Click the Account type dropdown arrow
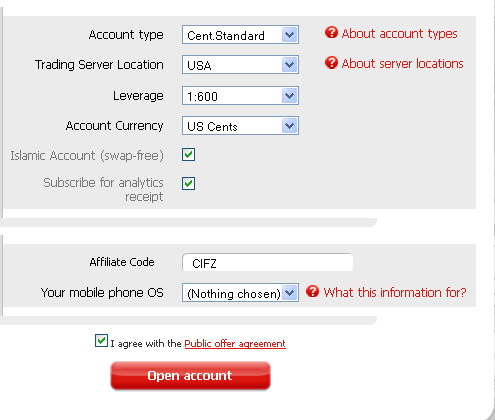This screenshot has height=420, width=495. coord(289,35)
